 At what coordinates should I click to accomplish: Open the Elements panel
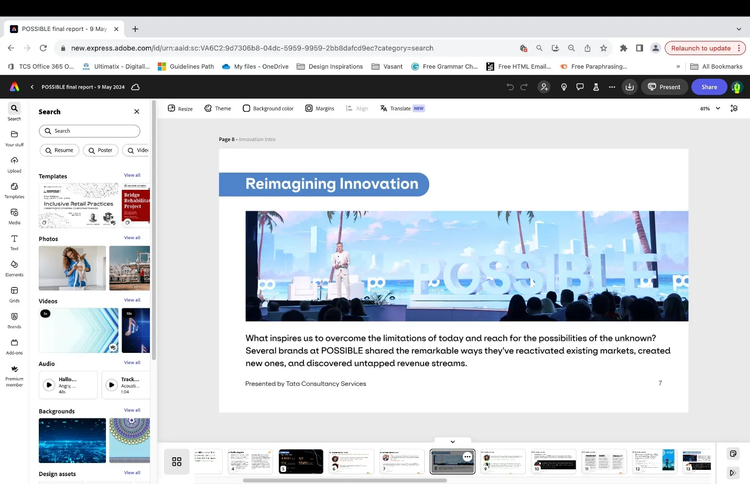point(14,267)
